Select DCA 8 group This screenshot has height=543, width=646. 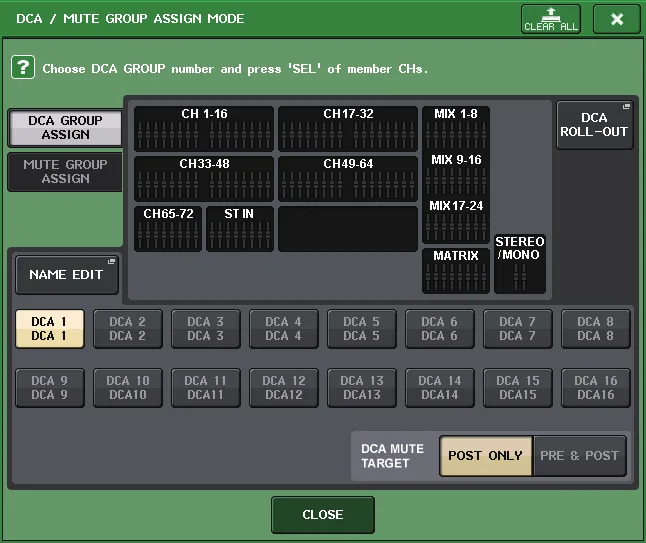595,329
